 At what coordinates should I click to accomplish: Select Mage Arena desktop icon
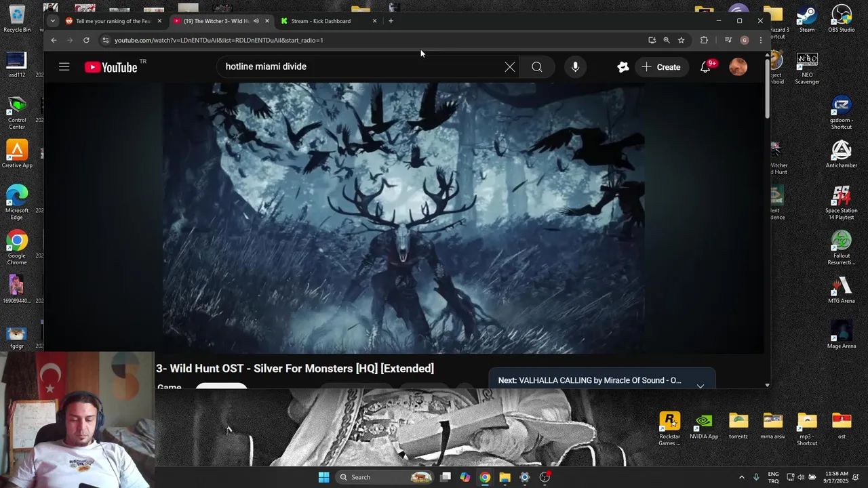point(842,335)
